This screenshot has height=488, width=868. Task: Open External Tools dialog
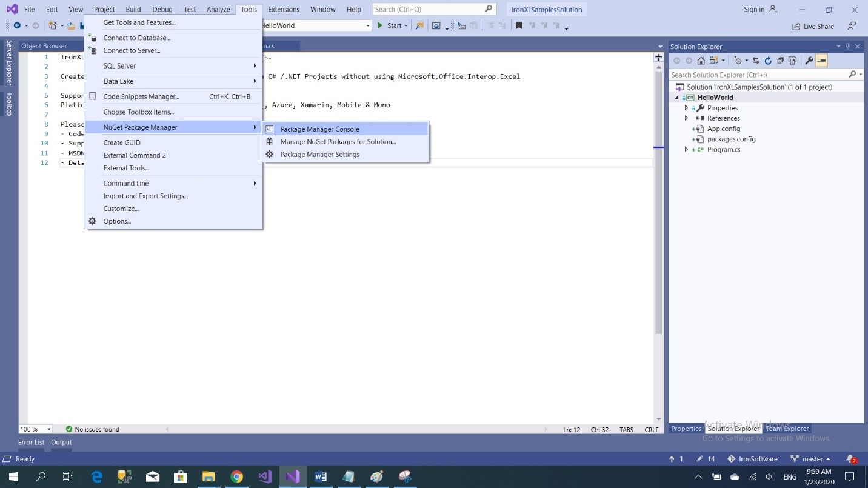pyautogui.click(x=173, y=168)
